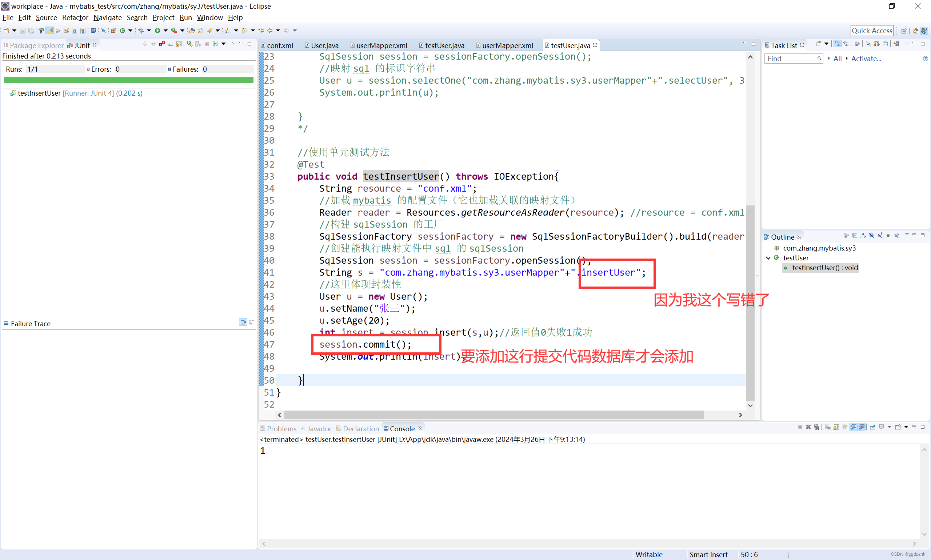The image size is (931, 560).
Task: Click the Last Edit Location icon
Action: (x=261, y=31)
